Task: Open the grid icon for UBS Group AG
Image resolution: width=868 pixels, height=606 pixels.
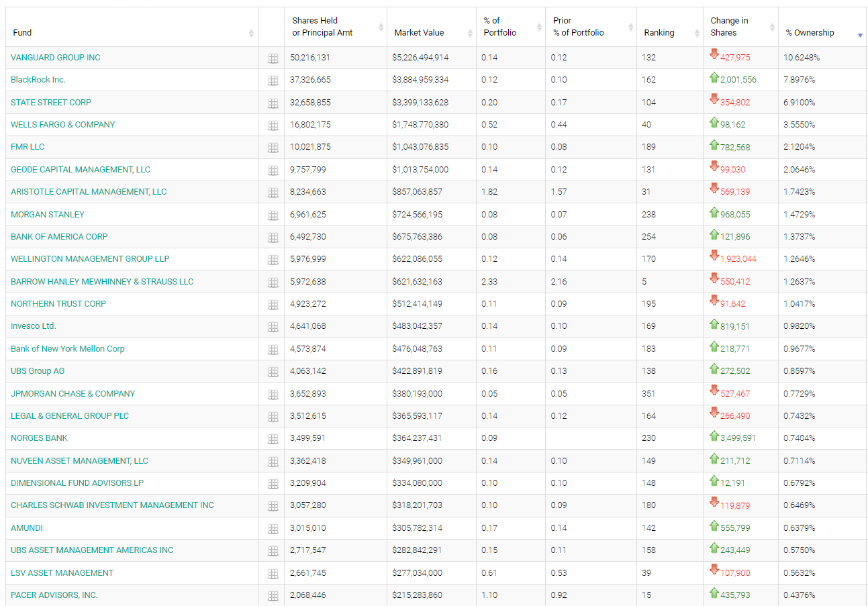Action: click(273, 372)
